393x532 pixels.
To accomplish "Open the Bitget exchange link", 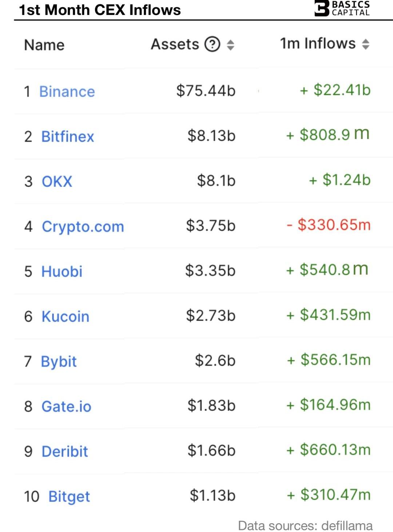I will [x=69, y=497].
